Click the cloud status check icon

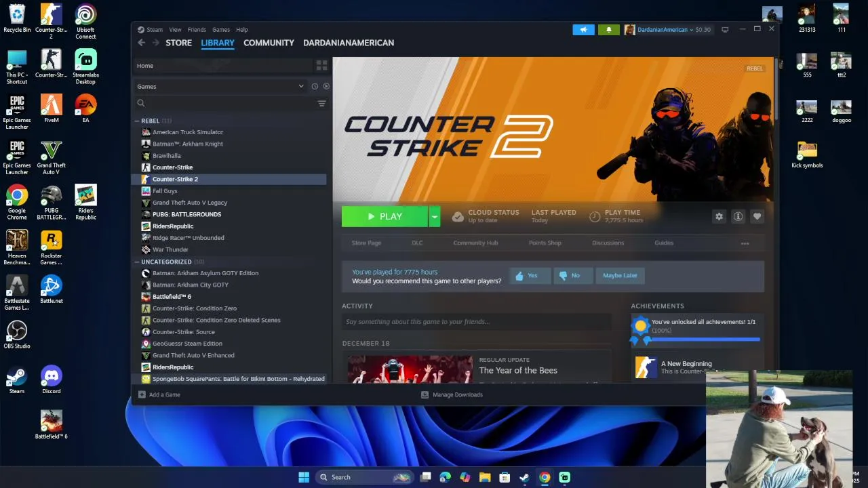coord(458,216)
